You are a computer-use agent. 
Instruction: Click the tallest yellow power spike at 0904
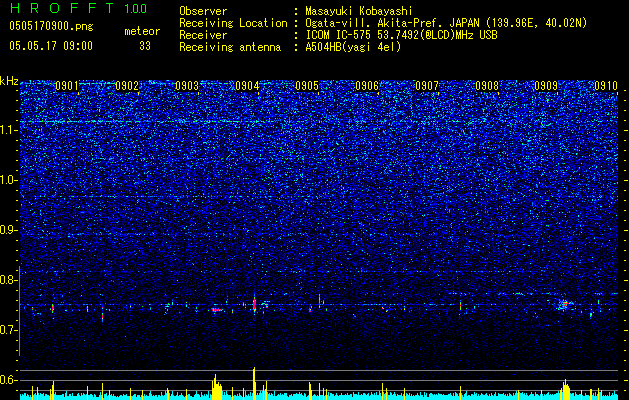pyautogui.click(x=254, y=383)
